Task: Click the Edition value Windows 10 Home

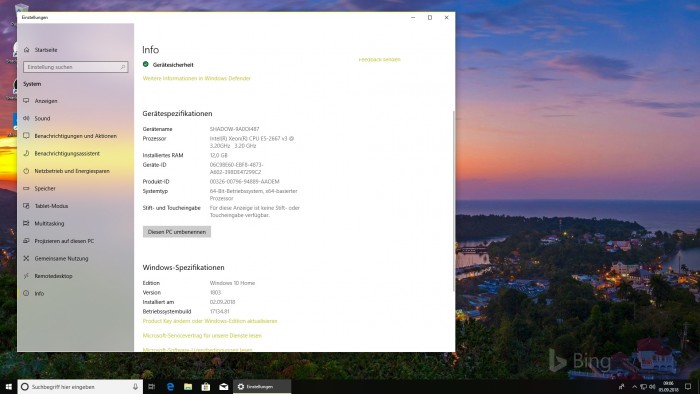Action: click(x=232, y=283)
